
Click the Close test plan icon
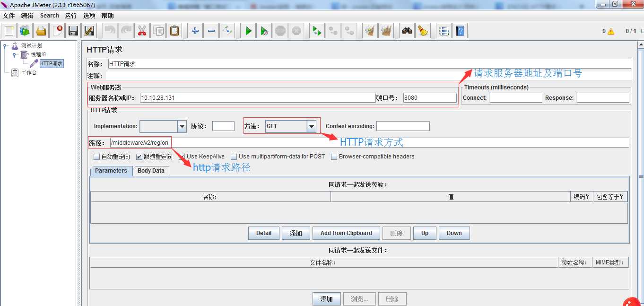click(57, 31)
